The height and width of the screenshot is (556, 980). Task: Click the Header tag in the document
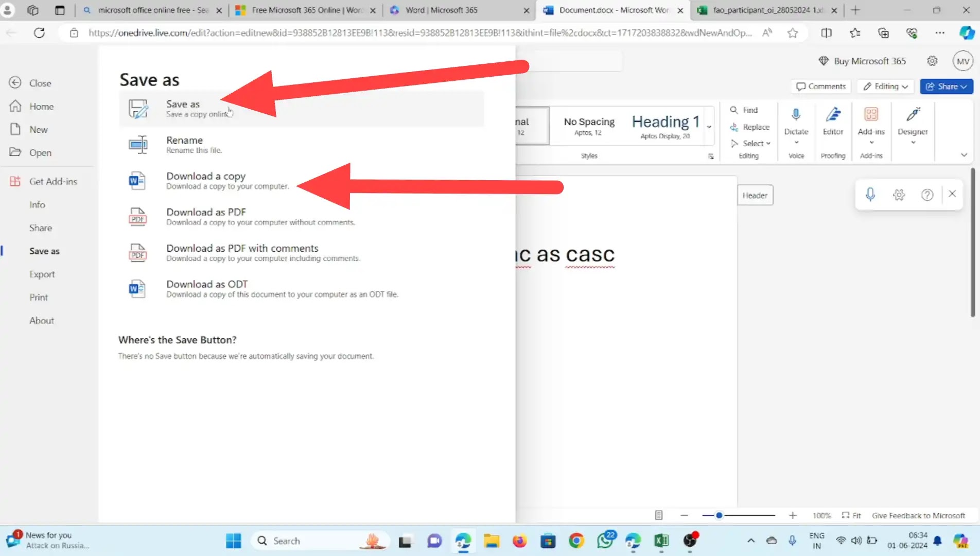pos(755,195)
